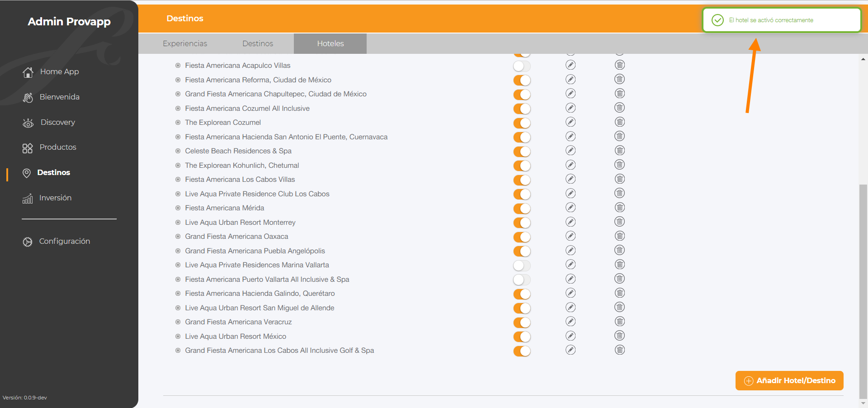This screenshot has height=408, width=868.
Task: Delete Fiesta Americana Cozumel All Inclusive
Action: point(620,108)
